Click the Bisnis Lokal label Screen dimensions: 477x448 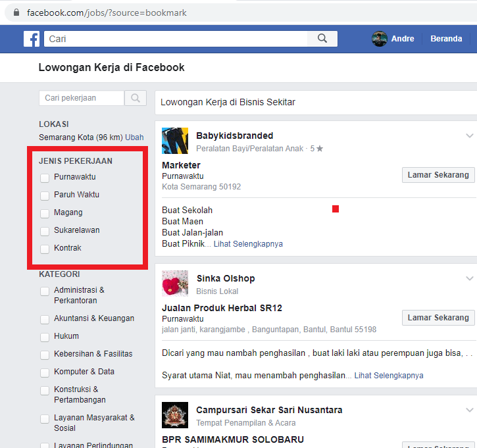click(217, 291)
